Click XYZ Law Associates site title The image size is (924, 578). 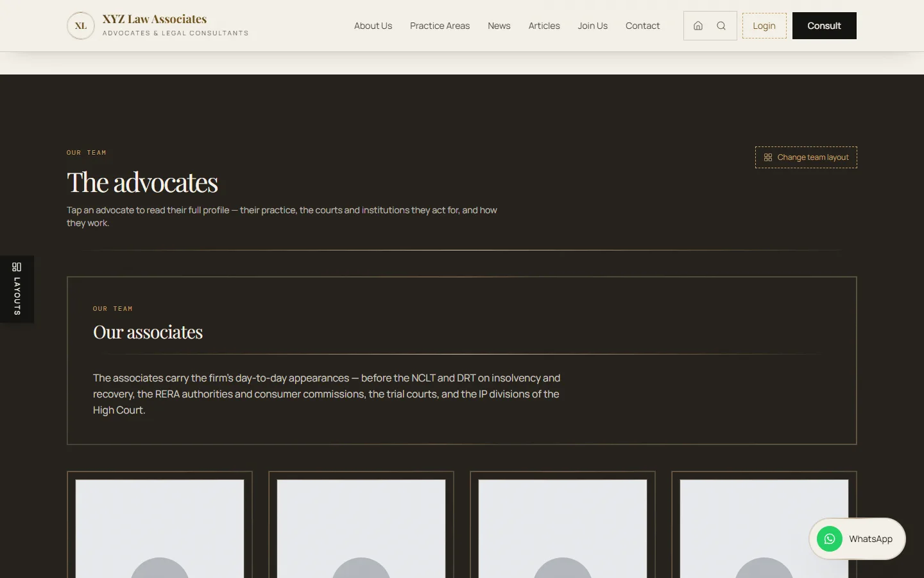click(x=155, y=19)
